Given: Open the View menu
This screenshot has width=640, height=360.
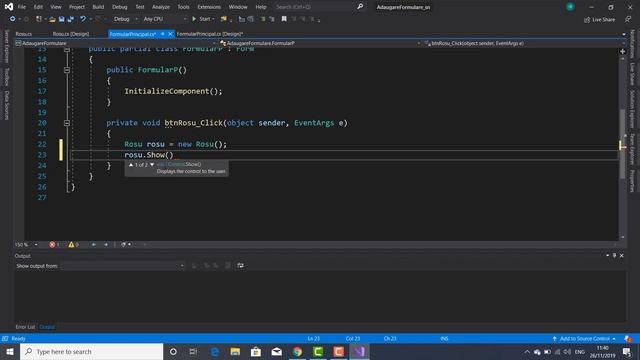Looking at the screenshot, I should (x=56, y=7).
